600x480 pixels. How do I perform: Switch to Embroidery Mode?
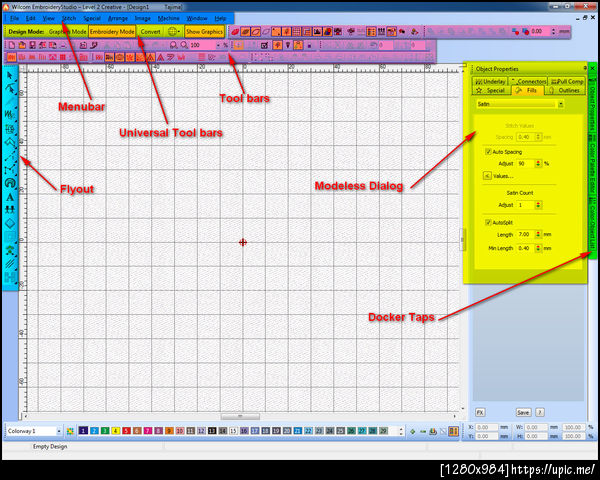112,31
